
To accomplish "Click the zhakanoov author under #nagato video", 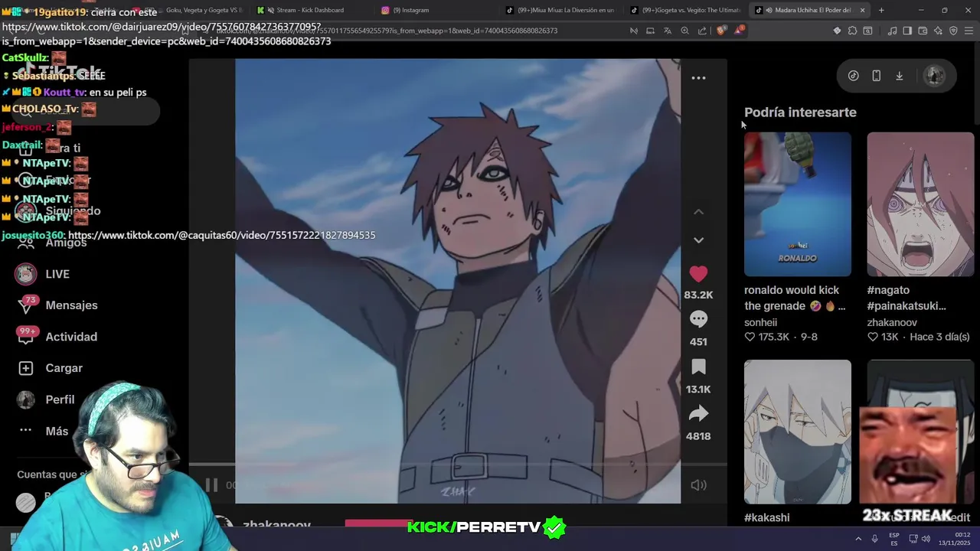I will coord(892,323).
